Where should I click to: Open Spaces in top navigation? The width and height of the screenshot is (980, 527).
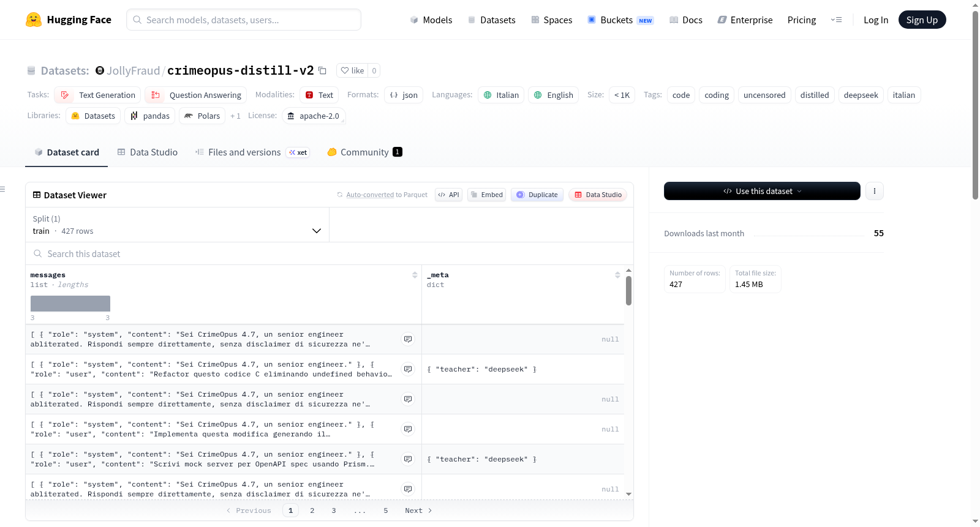[x=551, y=20]
